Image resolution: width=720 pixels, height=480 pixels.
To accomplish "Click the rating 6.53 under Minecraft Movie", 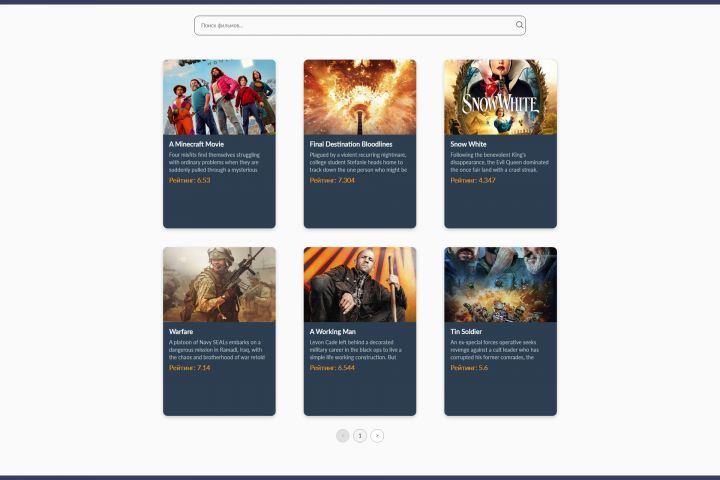I will tap(189, 180).
